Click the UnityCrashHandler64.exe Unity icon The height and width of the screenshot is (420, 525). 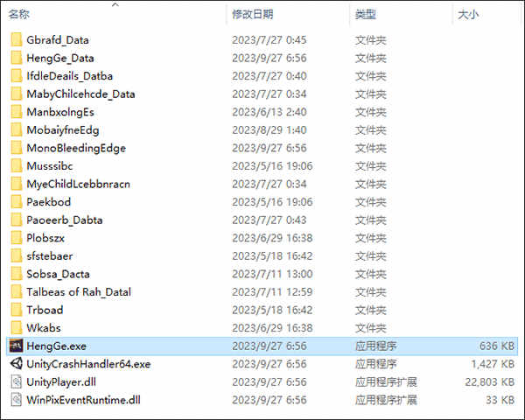[x=16, y=364]
